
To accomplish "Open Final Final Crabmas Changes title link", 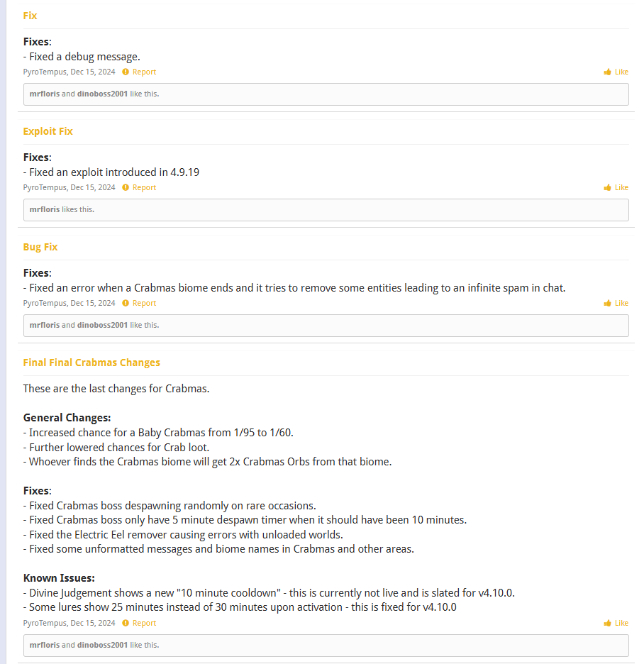I will coord(91,363).
